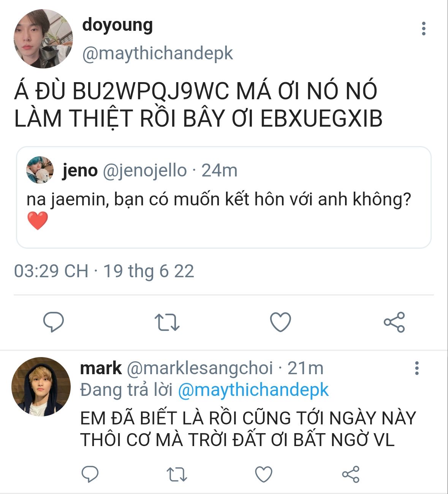Reply to mark's comment
448x494 pixels.
coord(90,474)
